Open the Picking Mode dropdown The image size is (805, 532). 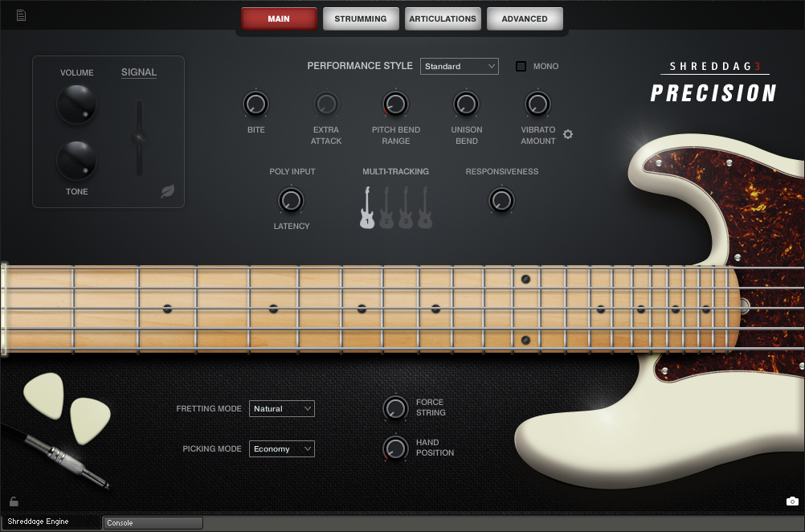[281, 448]
